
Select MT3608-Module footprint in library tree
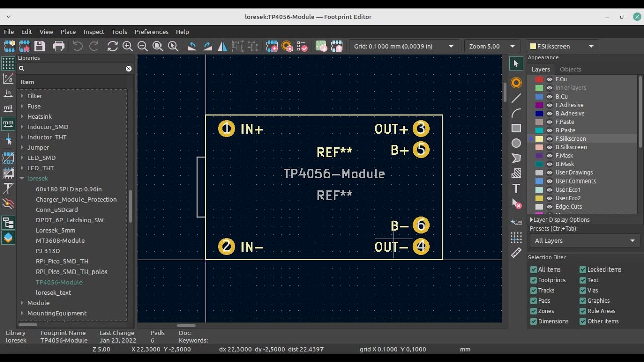point(60,241)
